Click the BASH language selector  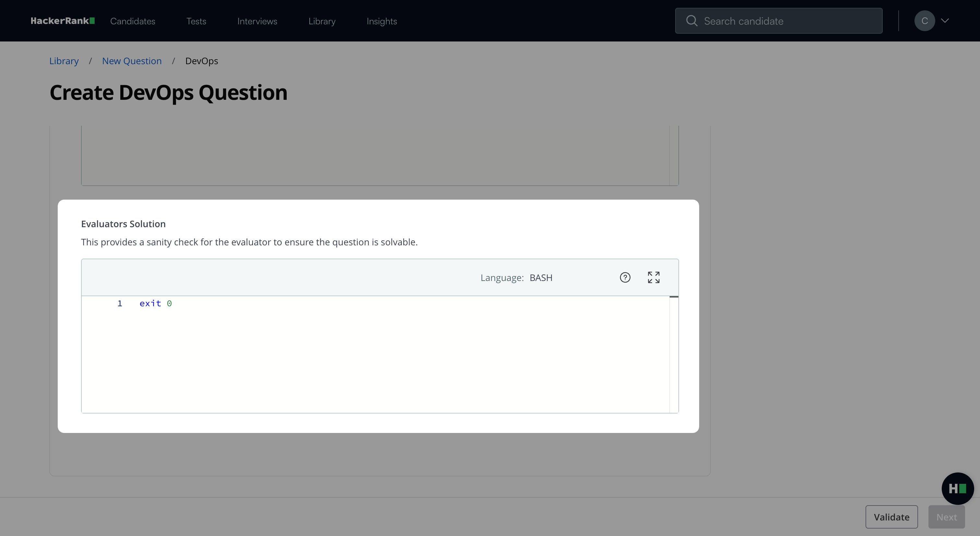pos(541,277)
